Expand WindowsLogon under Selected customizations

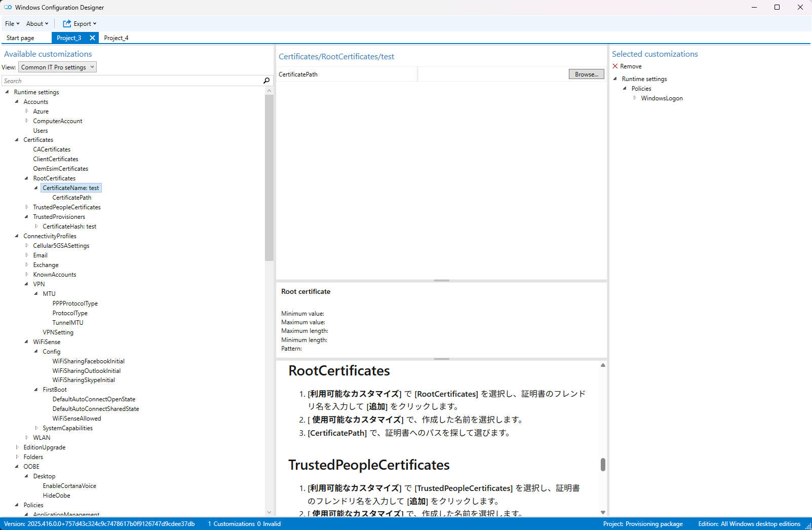click(636, 98)
